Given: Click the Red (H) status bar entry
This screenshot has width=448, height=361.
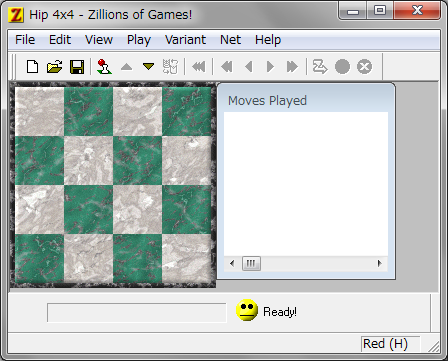Looking at the screenshot, I should [390, 344].
